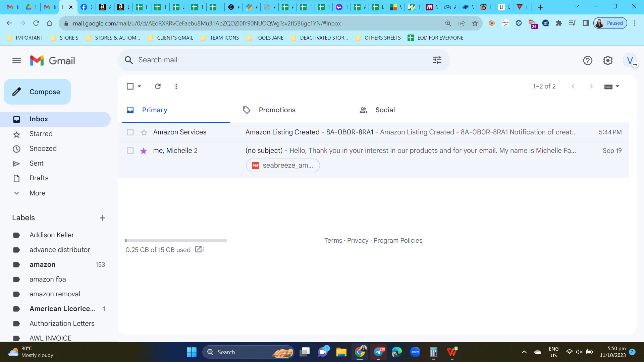This screenshot has width=644, height=362.
Task: Star the Amazon Services email
Action: (x=144, y=132)
